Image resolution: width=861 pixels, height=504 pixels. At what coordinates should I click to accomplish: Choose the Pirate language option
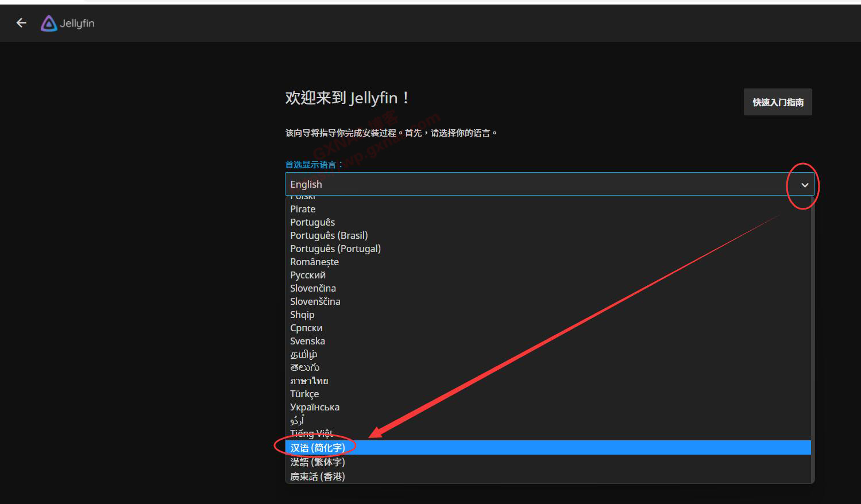pos(303,209)
